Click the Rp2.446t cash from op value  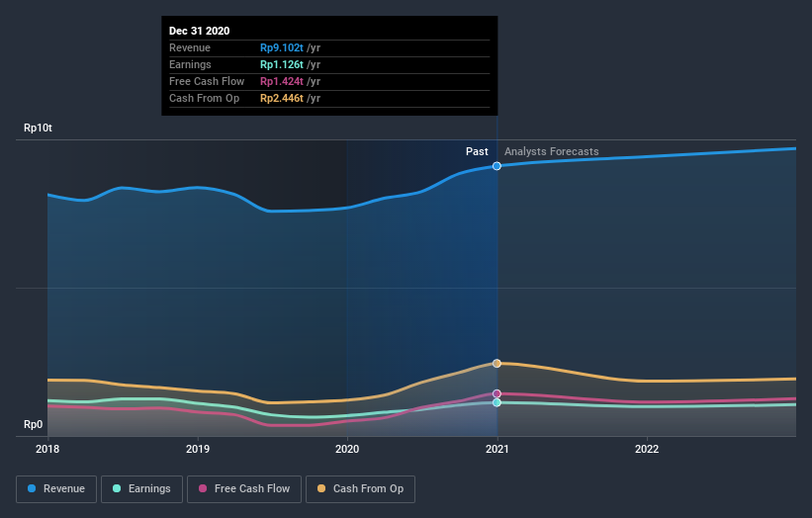pyautogui.click(x=282, y=98)
